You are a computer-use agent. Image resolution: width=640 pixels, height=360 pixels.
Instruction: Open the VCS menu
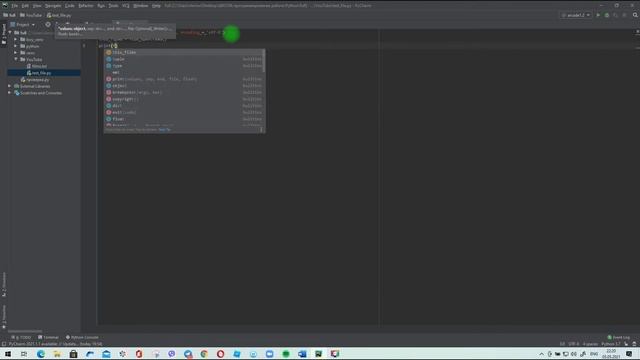click(126, 6)
